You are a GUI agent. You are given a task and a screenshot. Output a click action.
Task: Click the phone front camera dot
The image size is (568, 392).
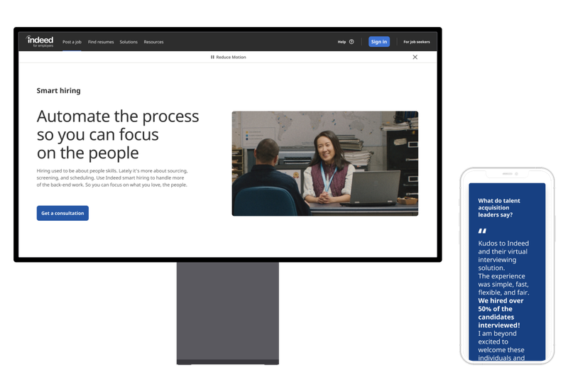pyautogui.click(x=517, y=174)
